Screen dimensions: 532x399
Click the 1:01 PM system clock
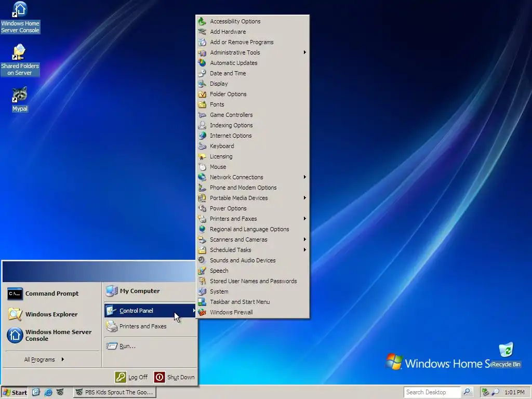(x=514, y=392)
